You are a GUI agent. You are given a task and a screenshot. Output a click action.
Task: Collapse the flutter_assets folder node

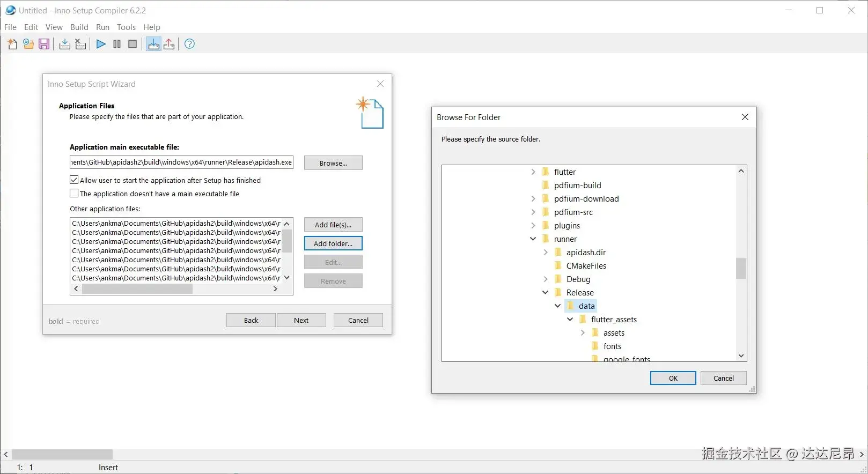tap(570, 319)
